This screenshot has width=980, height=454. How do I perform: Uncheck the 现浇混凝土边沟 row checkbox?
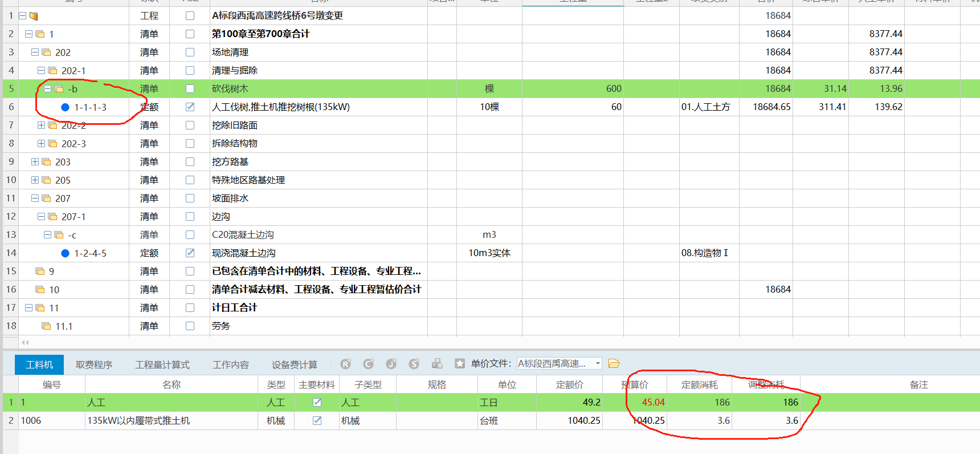point(190,253)
